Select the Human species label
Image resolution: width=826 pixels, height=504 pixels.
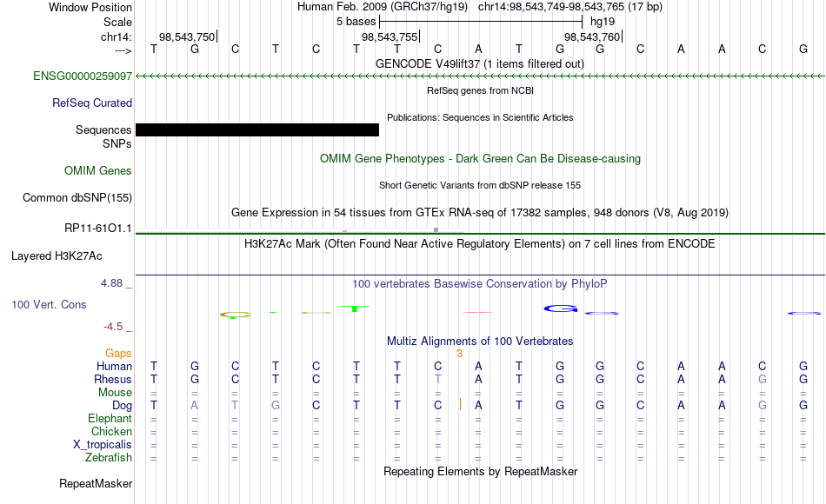point(114,366)
